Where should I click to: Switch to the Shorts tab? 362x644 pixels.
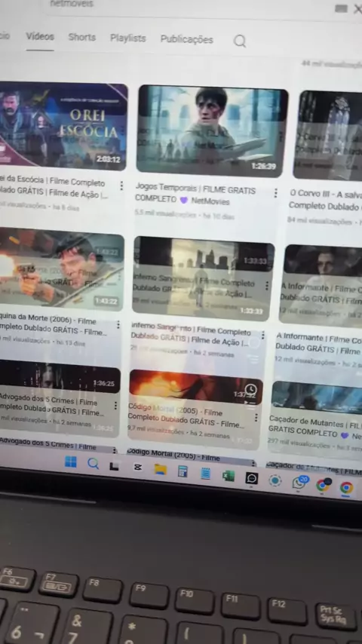tap(81, 37)
